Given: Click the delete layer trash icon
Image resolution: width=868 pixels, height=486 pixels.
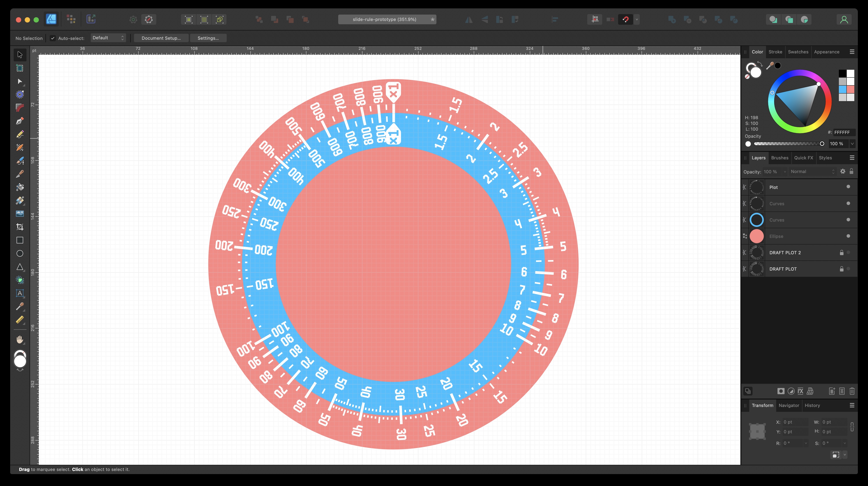Looking at the screenshot, I should click(852, 391).
